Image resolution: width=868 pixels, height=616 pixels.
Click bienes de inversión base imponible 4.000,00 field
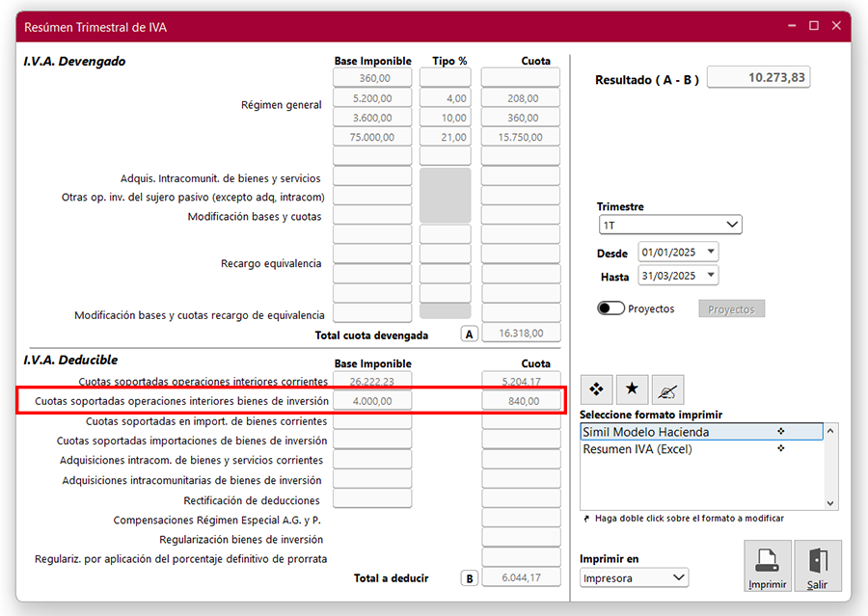(x=372, y=400)
